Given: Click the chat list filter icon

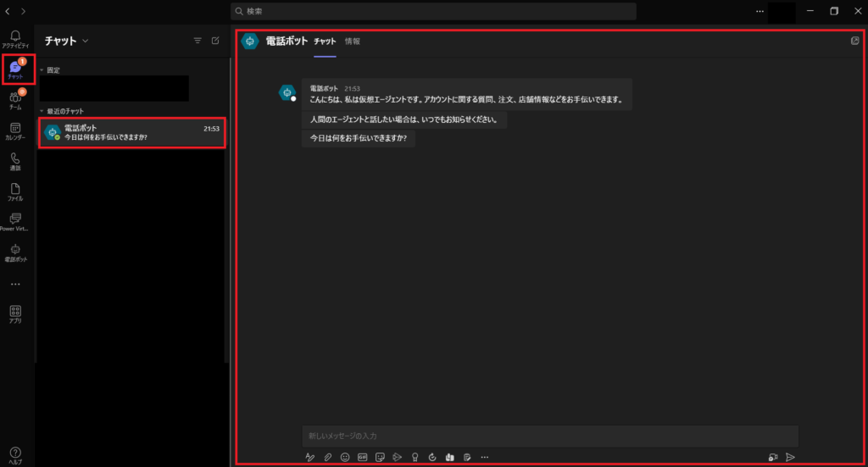Looking at the screenshot, I should pyautogui.click(x=198, y=41).
